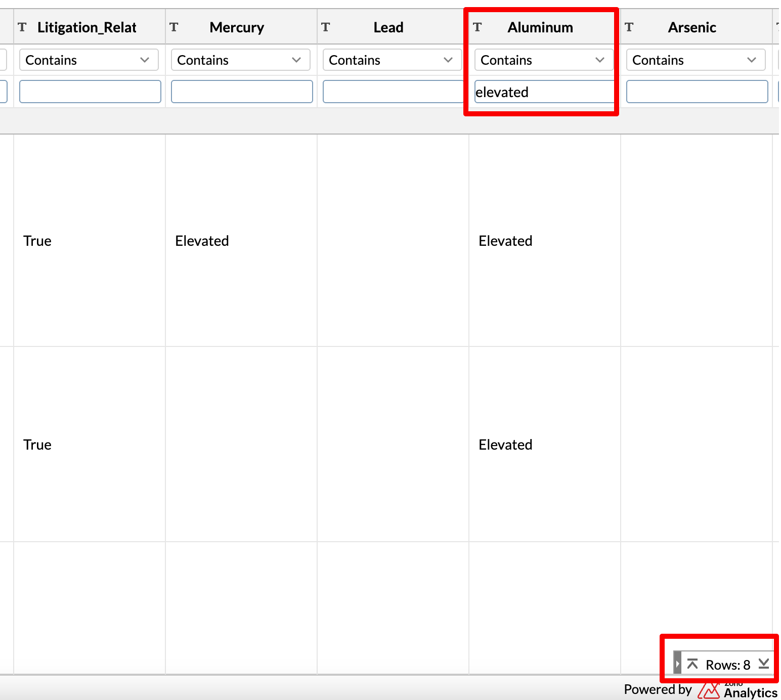Expand the small arrow left of Rows counter
This screenshot has height=700, width=781.
coord(677,664)
